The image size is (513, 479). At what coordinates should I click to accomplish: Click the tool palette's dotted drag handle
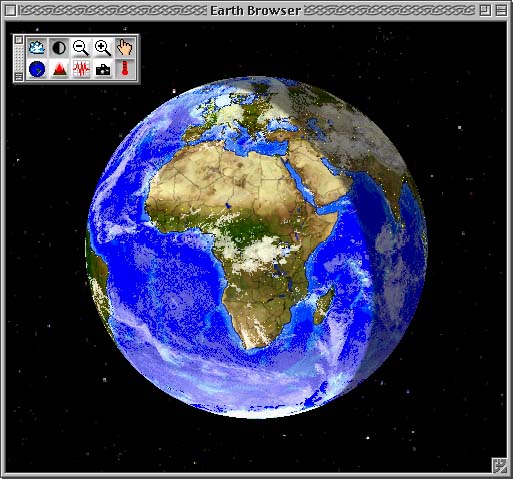tap(19, 58)
